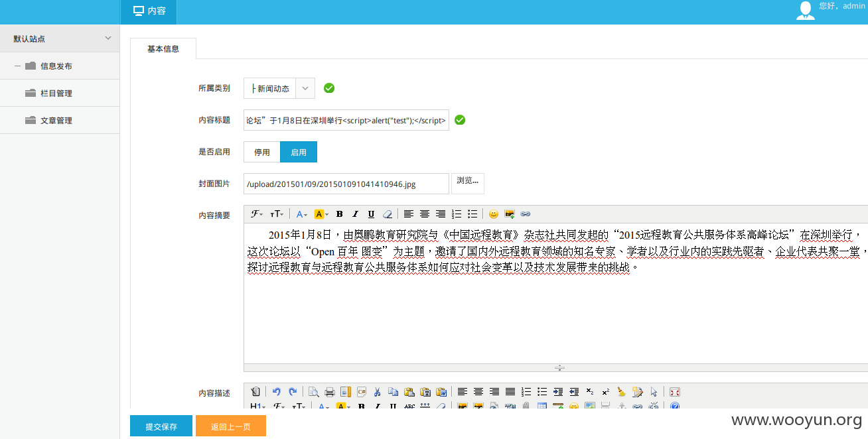Screen dimensions: 868x439
Task: Click the admin user avatar
Action: [x=806, y=11]
